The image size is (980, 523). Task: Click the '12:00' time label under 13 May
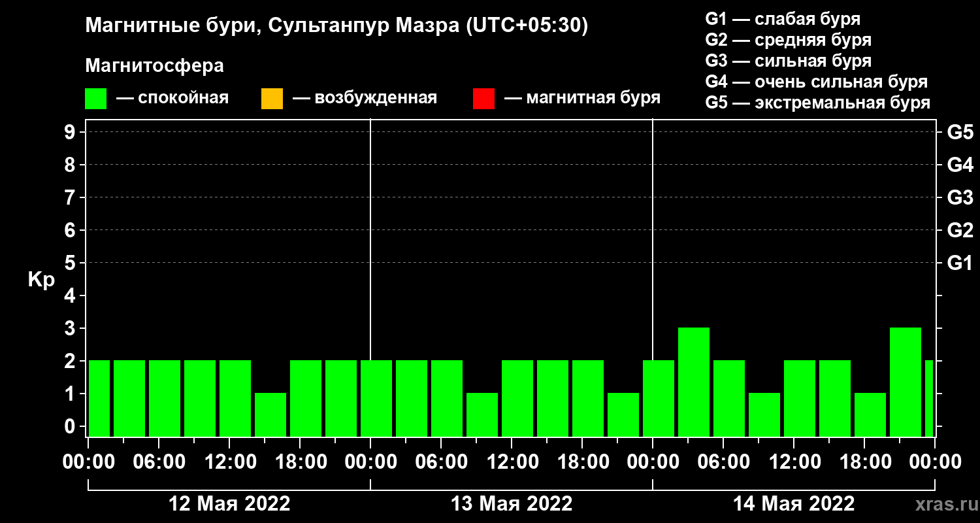[x=512, y=462]
